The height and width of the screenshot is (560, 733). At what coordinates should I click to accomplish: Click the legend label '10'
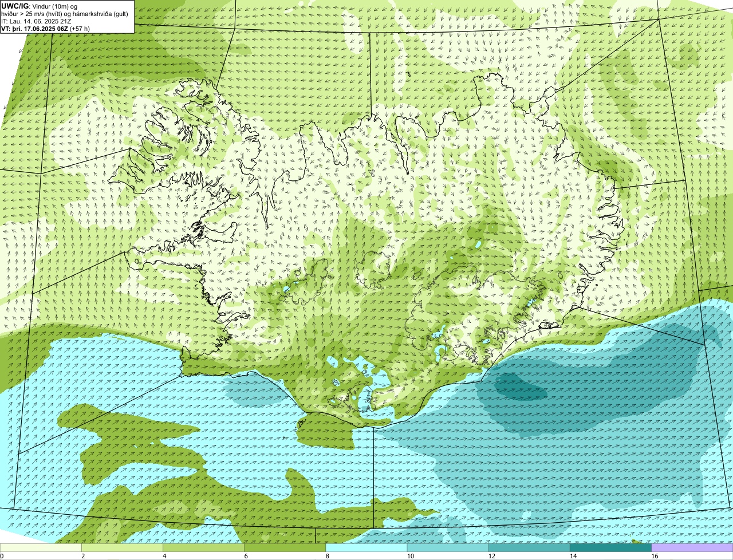411,556
